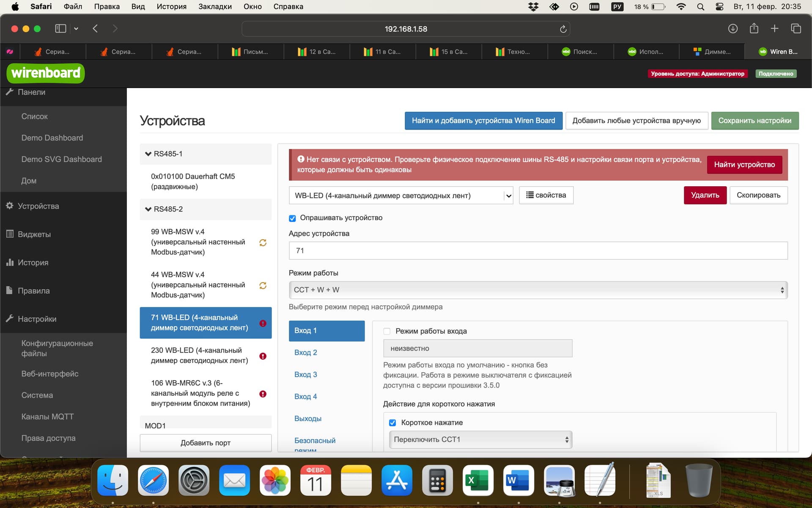Reload page with Safari refresh icon
The image size is (812, 508).
click(563, 29)
